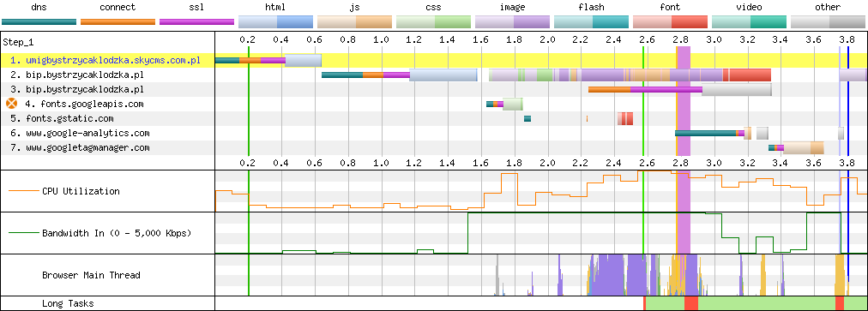868x311 pixels.
Task: Click the dns legend color bar
Action: [39, 22]
